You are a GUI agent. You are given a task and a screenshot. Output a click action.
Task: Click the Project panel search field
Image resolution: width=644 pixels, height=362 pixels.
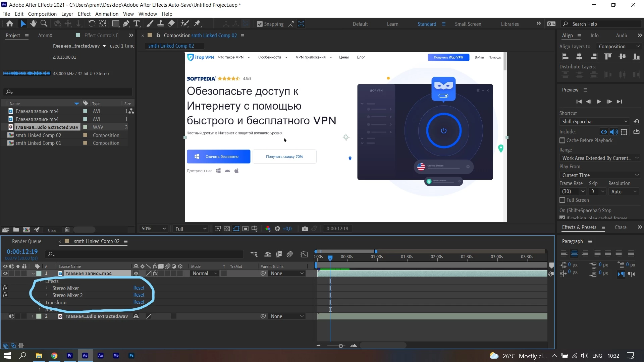[x=70, y=92]
